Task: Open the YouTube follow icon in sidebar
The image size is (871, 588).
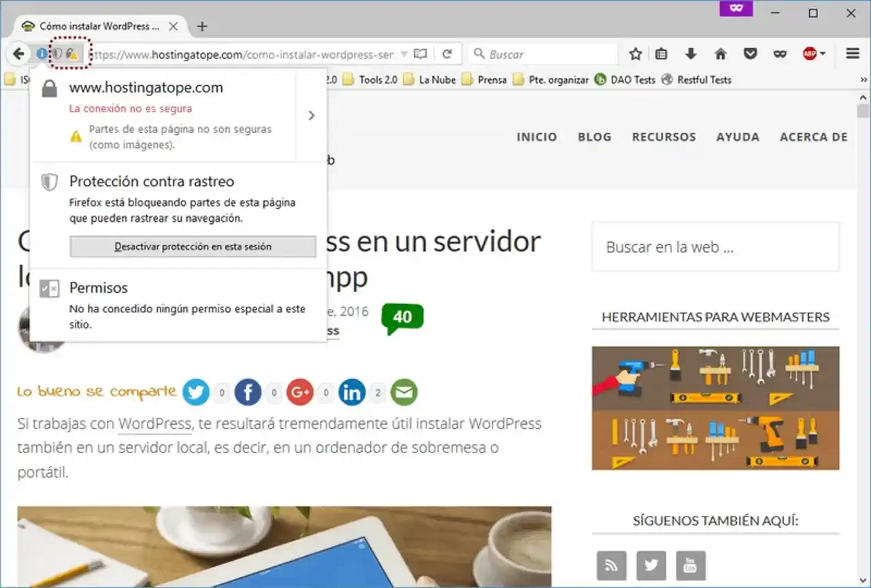Action: click(x=691, y=566)
